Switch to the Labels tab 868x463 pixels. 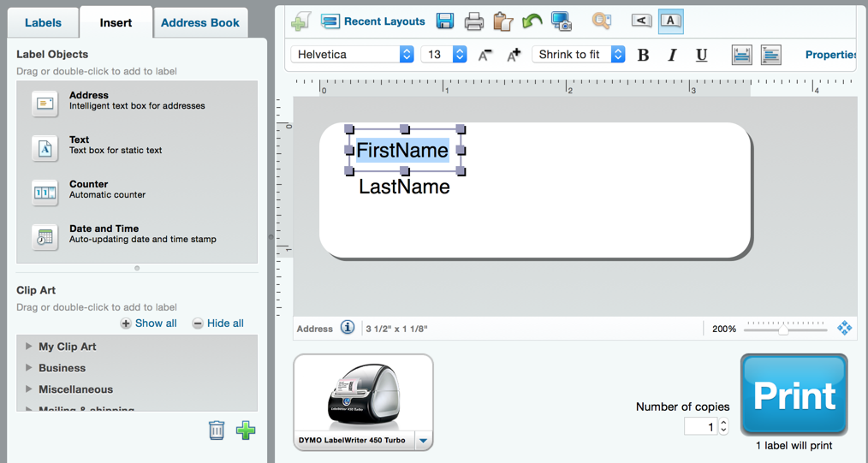point(42,23)
